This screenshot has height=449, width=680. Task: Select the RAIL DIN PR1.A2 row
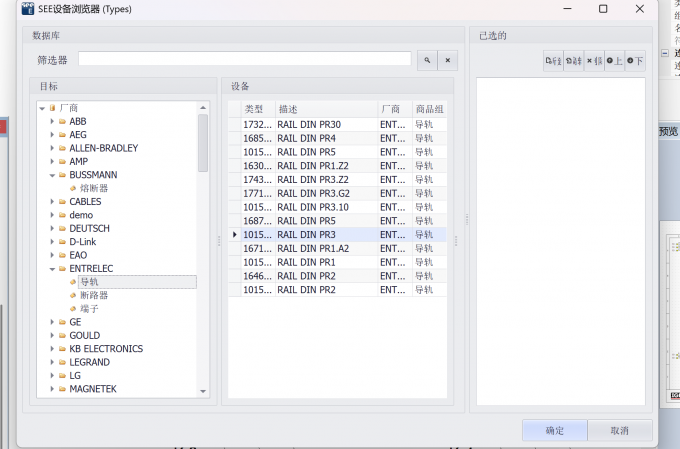[337, 249]
